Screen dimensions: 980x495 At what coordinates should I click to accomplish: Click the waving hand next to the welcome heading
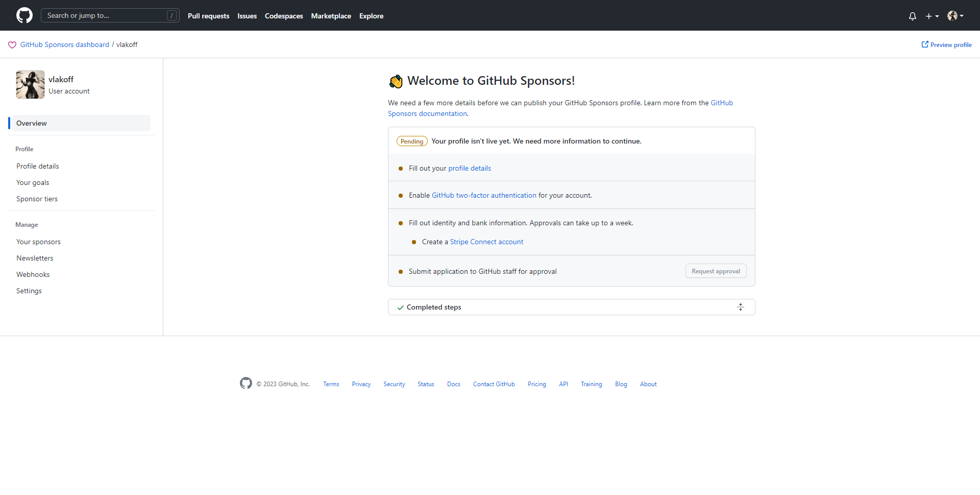[396, 81]
